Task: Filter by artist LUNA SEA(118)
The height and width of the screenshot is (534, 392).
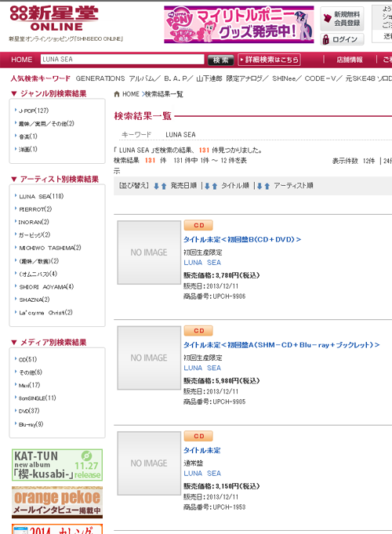Action: [42, 196]
